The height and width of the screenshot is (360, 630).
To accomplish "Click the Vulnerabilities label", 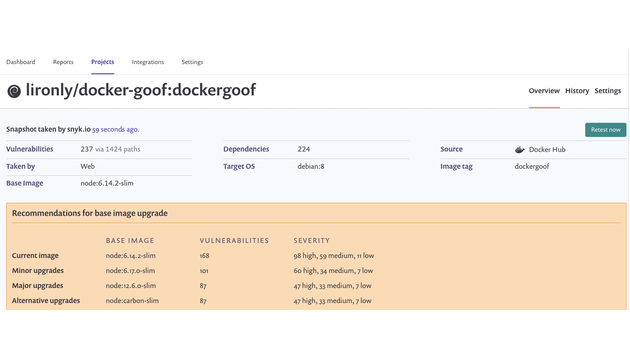I will [x=29, y=149].
